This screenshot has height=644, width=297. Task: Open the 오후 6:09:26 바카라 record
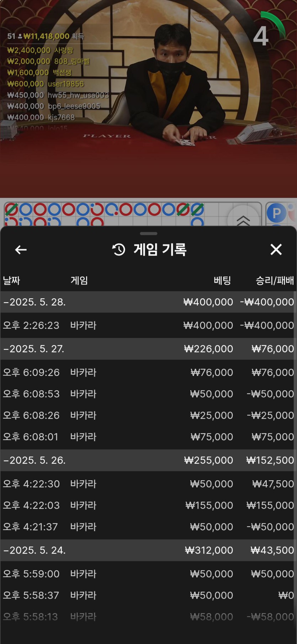pyautogui.click(x=148, y=372)
